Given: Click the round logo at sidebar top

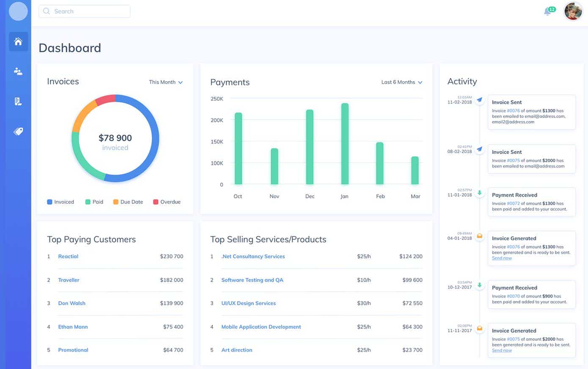Looking at the screenshot, I should coord(18,11).
